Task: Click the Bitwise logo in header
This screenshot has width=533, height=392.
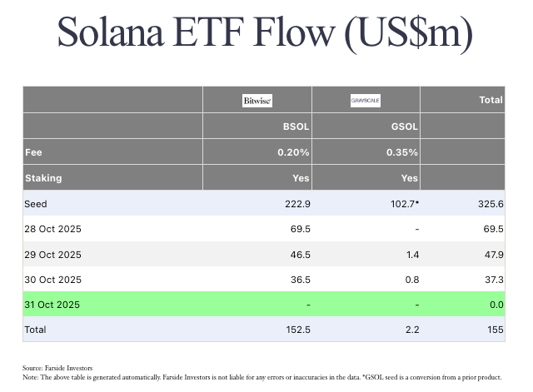Action: pyautogui.click(x=257, y=101)
